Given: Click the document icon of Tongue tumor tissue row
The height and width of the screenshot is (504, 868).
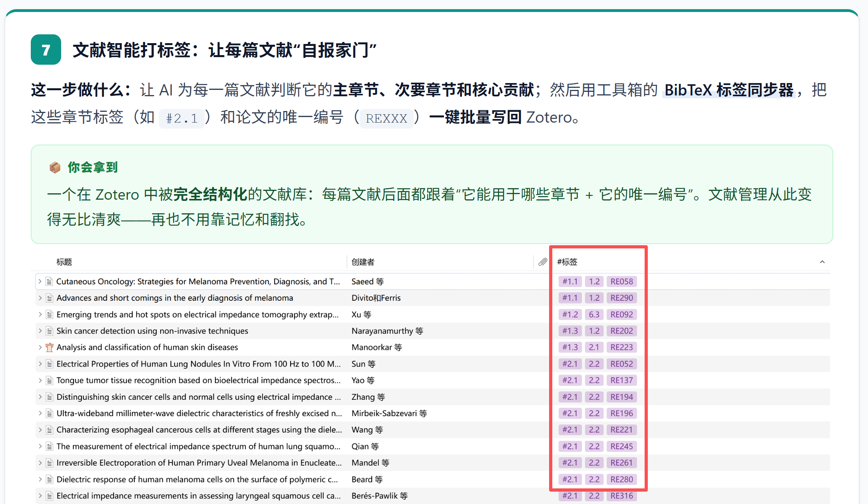Looking at the screenshot, I should (x=49, y=381).
